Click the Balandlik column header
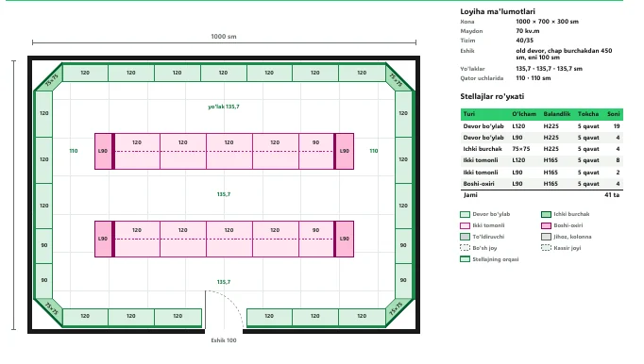644x364 pixels. point(556,114)
